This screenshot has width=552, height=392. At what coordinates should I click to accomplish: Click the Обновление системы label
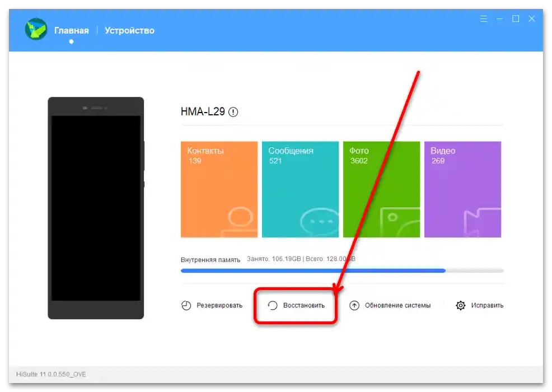point(398,305)
